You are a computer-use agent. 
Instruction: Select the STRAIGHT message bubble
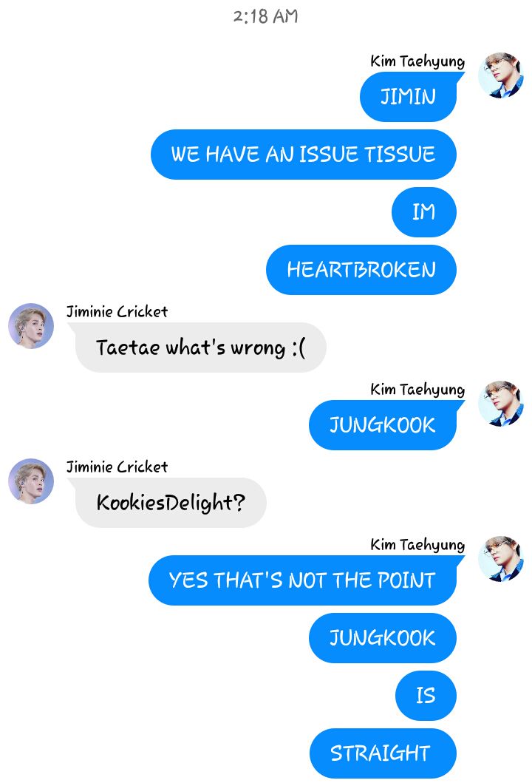tap(383, 753)
